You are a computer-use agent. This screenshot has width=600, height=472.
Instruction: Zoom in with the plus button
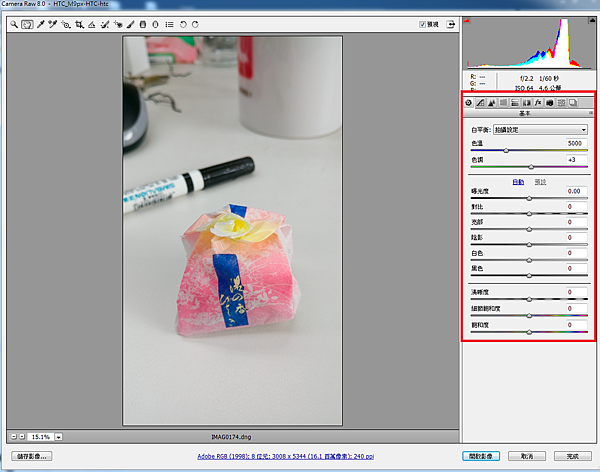pos(22,436)
